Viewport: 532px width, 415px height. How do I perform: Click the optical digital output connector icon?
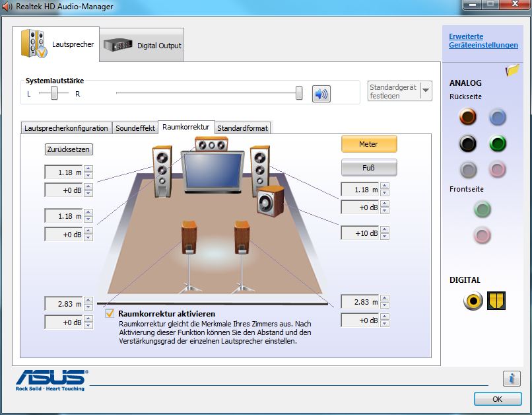click(496, 301)
